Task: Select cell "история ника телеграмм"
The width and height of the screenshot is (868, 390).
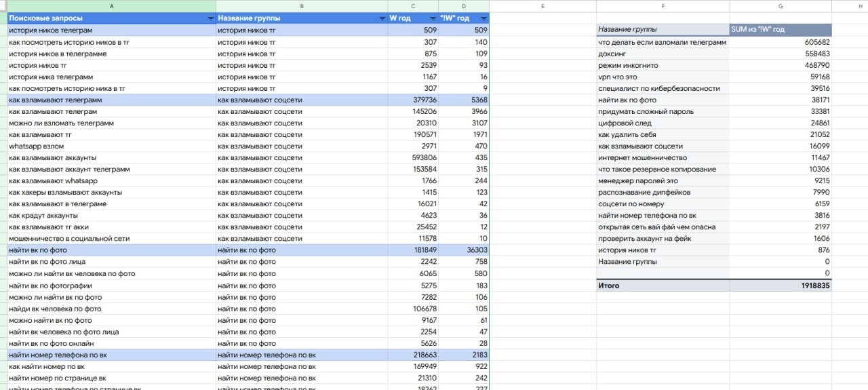Action: pos(111,77)
